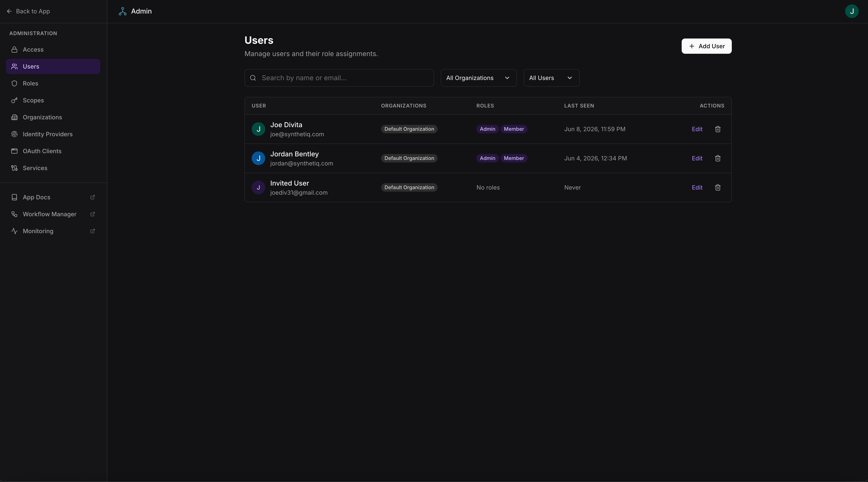Edit the Invited User row
The height and width of the screenshot is (482, 868).
697,187
